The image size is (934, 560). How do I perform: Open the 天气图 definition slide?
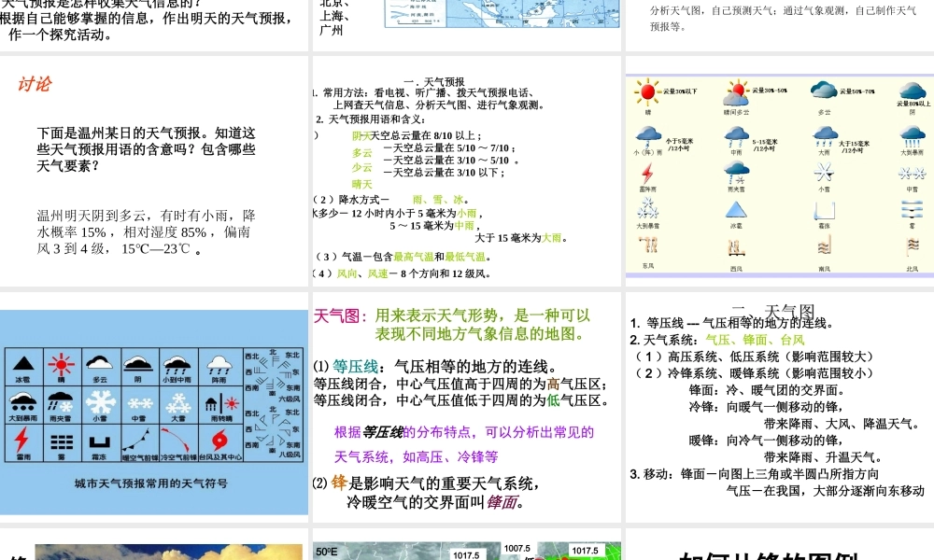tap(467, 407)
